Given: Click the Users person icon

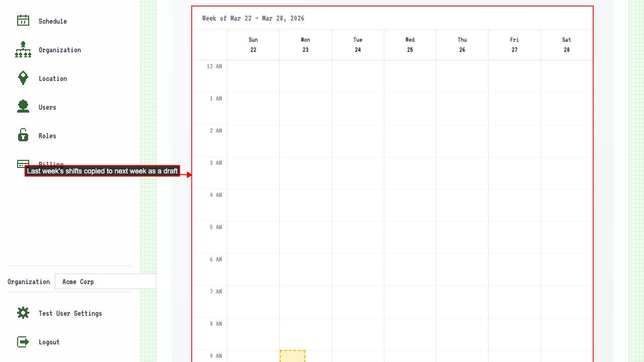Looking at the screenshot, I should [x=23, y=107].
